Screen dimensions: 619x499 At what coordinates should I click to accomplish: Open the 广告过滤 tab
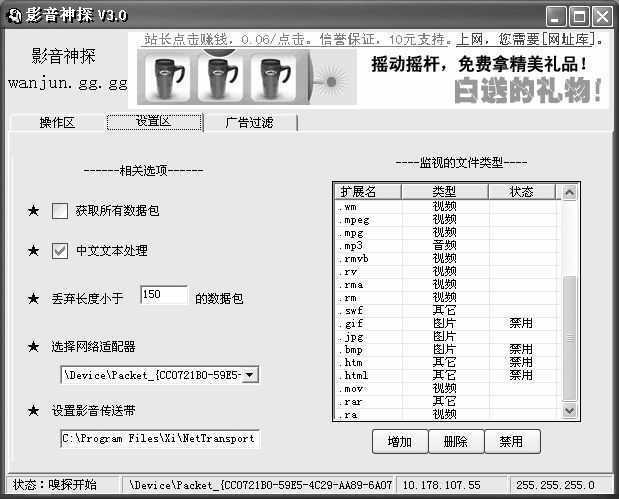pos(249,123)
